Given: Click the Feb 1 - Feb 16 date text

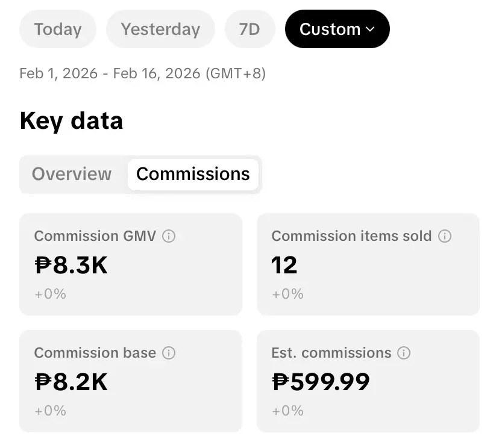Looking at the screenshot, I should click(143, 73).
